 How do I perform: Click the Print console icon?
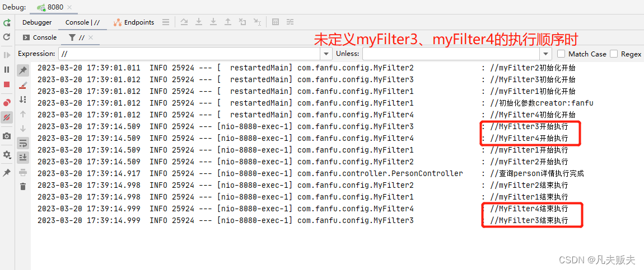pyautogui.click(x=23, y=173)
